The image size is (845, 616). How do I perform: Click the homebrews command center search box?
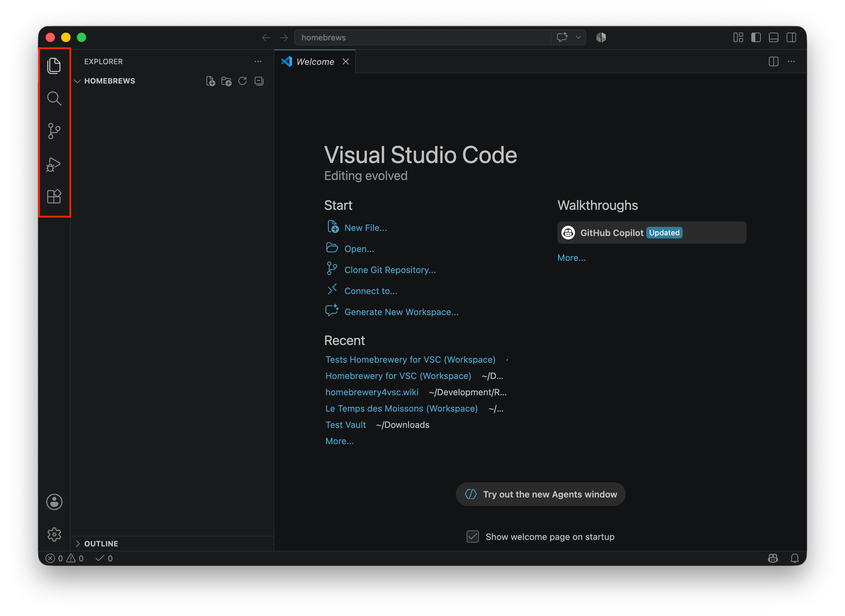(x=440, y=38)
